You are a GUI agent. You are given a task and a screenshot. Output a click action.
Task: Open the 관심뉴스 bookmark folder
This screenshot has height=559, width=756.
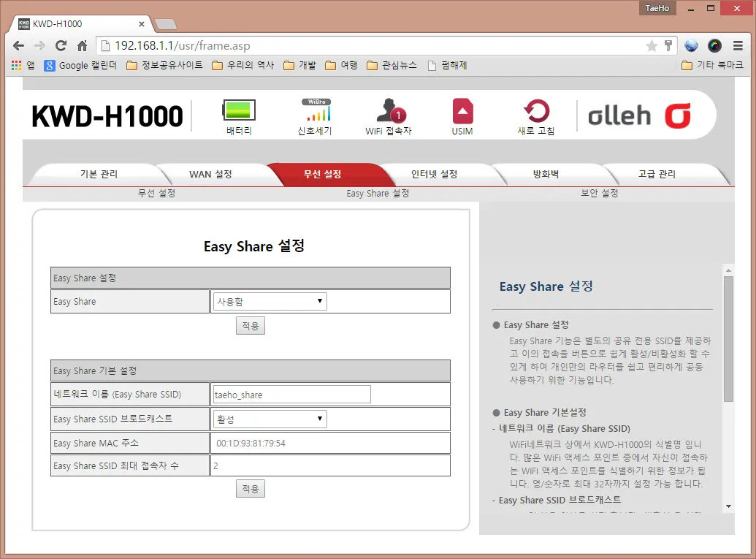[392, 65]
